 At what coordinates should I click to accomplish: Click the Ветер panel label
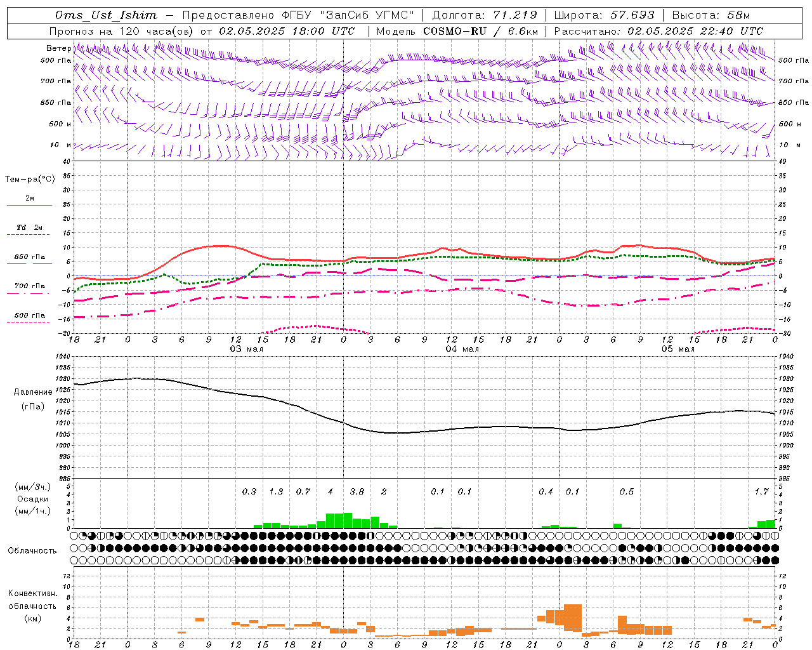coord(58,48)
